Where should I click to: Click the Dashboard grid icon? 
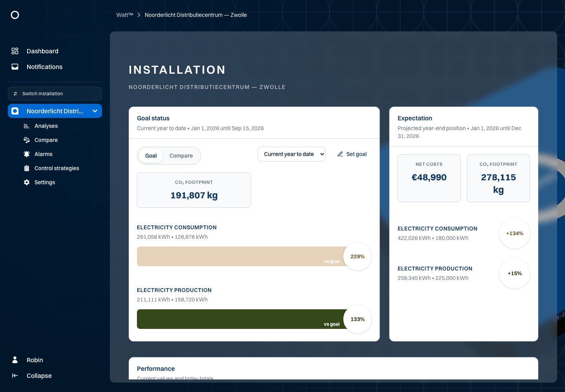pos(15,51)
